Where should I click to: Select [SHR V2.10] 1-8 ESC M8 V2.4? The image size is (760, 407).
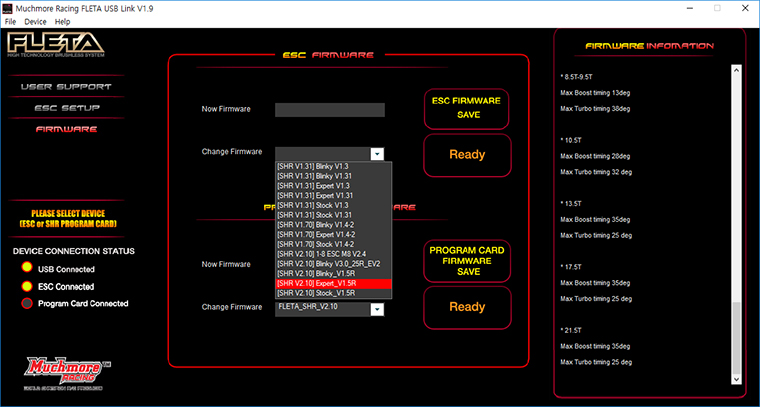333,254
